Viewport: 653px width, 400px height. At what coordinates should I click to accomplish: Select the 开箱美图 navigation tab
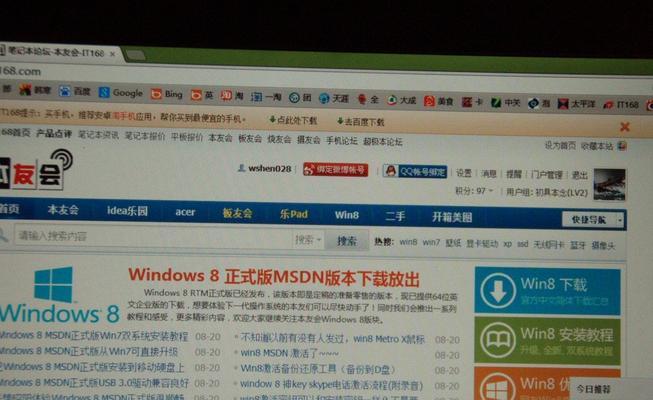coord(452,217)
